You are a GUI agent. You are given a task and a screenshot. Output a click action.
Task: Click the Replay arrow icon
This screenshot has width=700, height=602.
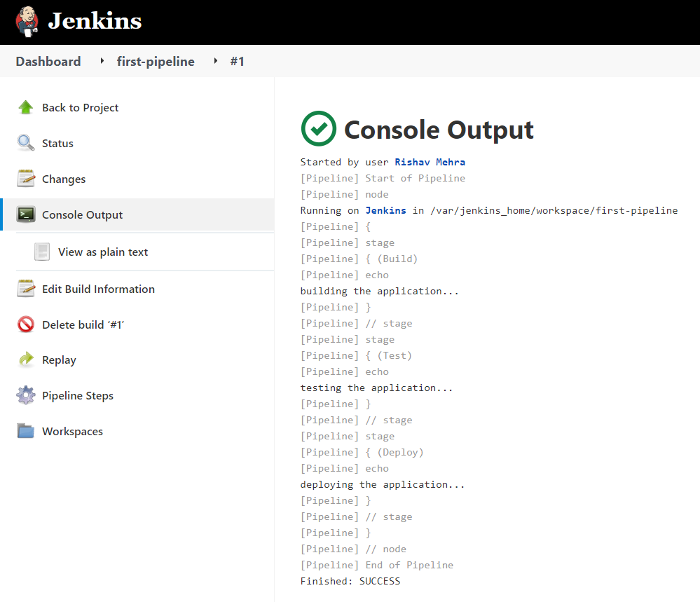pos(27,360)
